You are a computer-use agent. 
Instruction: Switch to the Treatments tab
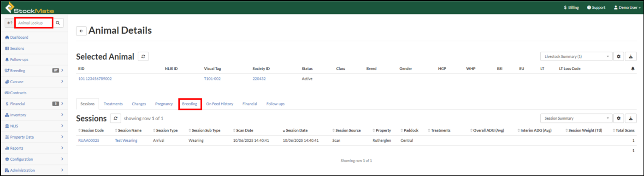coord(113,104)
